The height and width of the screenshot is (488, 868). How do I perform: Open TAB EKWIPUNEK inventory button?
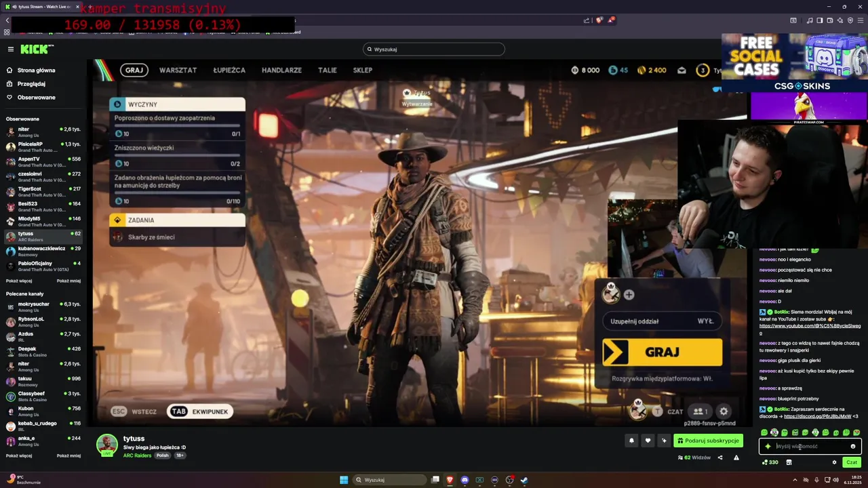(200, 411)
